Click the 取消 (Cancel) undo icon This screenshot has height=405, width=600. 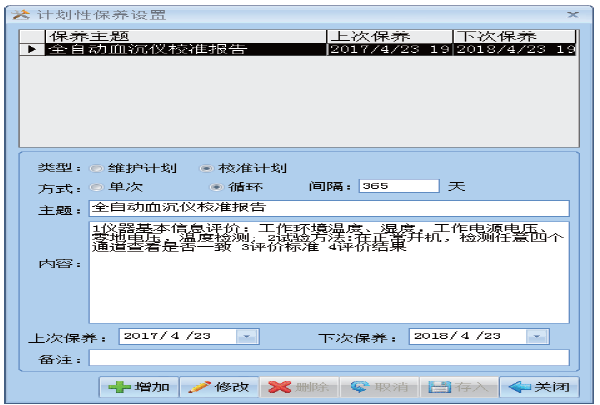click(x=361, y=387)
